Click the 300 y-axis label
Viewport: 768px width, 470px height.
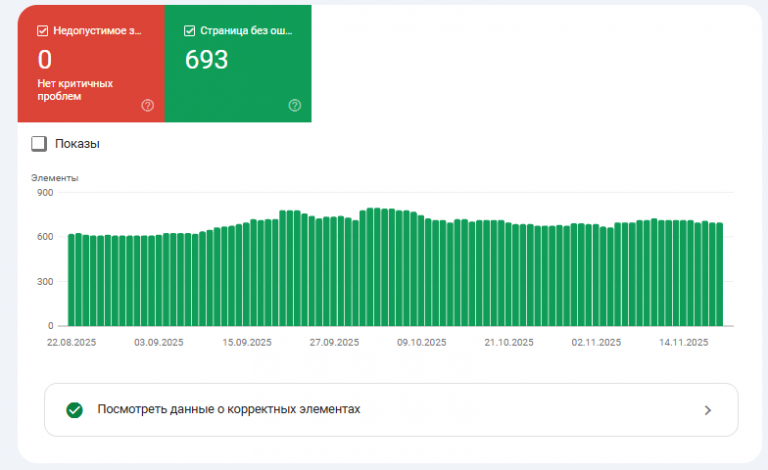pos(45,282)
